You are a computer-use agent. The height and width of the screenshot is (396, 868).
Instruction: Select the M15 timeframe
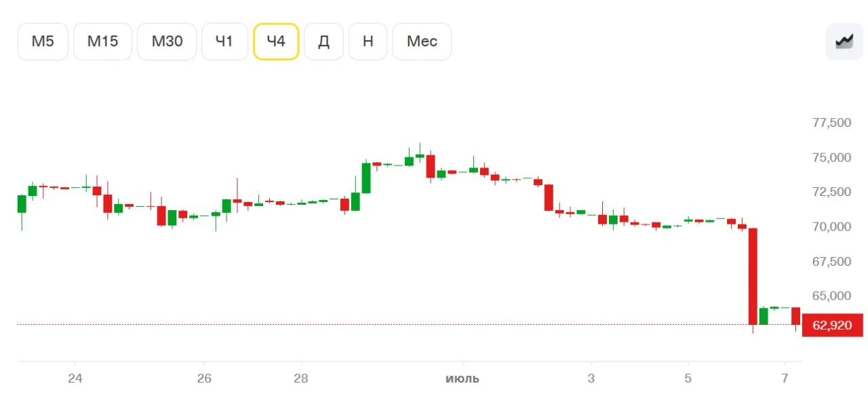coord(102,41)
